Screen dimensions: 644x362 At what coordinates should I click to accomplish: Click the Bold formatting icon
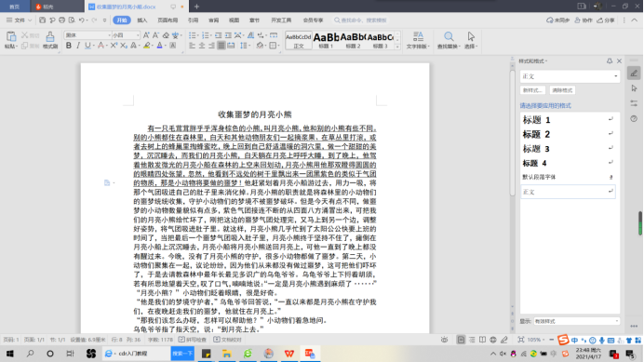(x=69, y=46)
